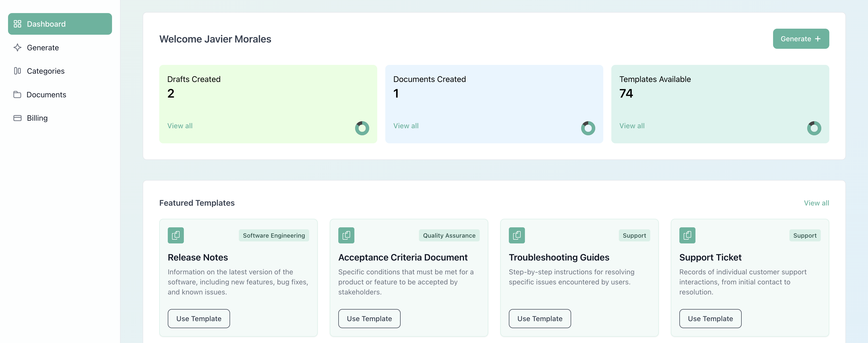Use the Support Ticket template
868x343 pixels.
pyautogui.click(x=710, y=318)
